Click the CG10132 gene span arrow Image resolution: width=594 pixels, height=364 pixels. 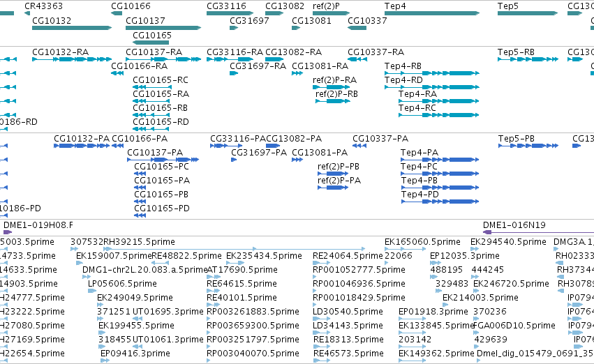point(72,28)
